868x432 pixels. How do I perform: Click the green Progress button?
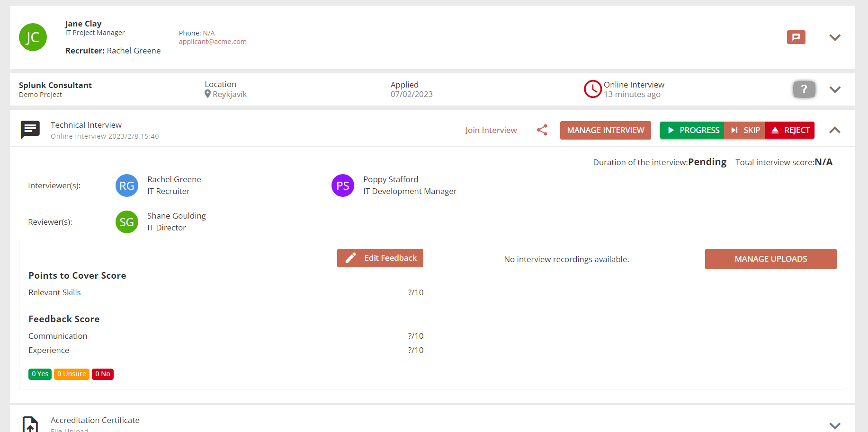coord(692,130)
